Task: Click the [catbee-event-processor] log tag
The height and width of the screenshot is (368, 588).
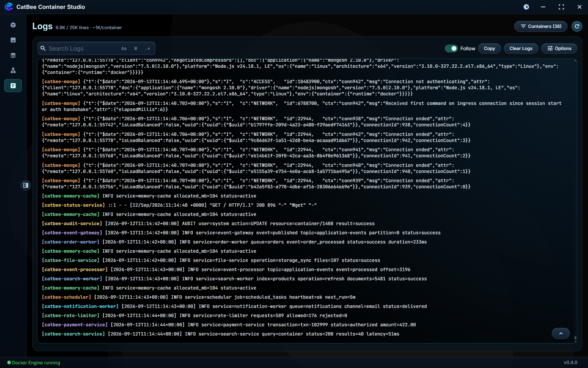Action: tap(75, 270)
